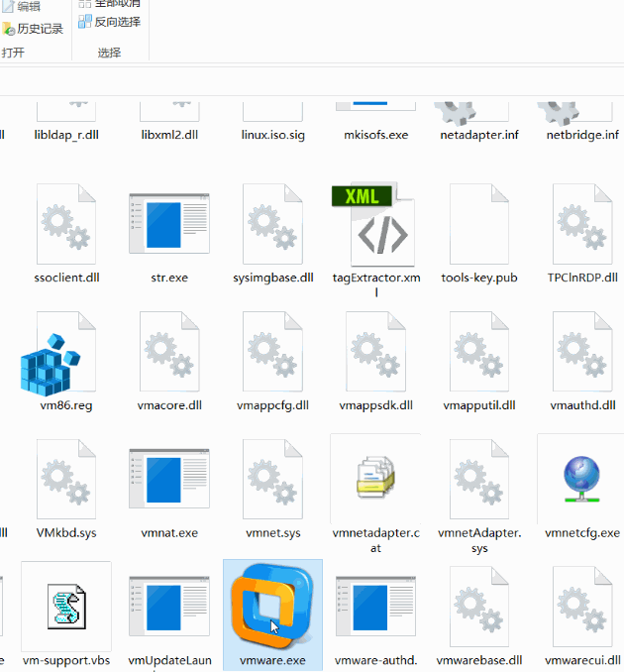624x672 pixels.
Task: Select the vmauthd.dll file icon
Action: click(x=582, y=352)
